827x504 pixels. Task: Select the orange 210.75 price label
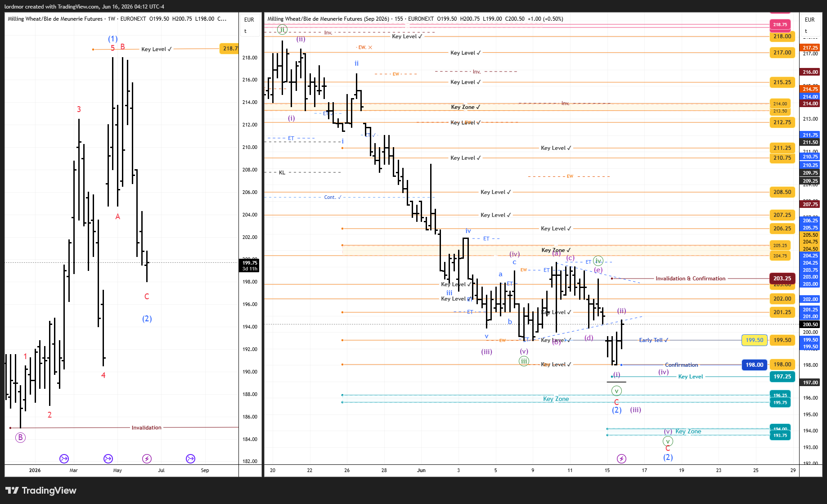click(782, 158)
